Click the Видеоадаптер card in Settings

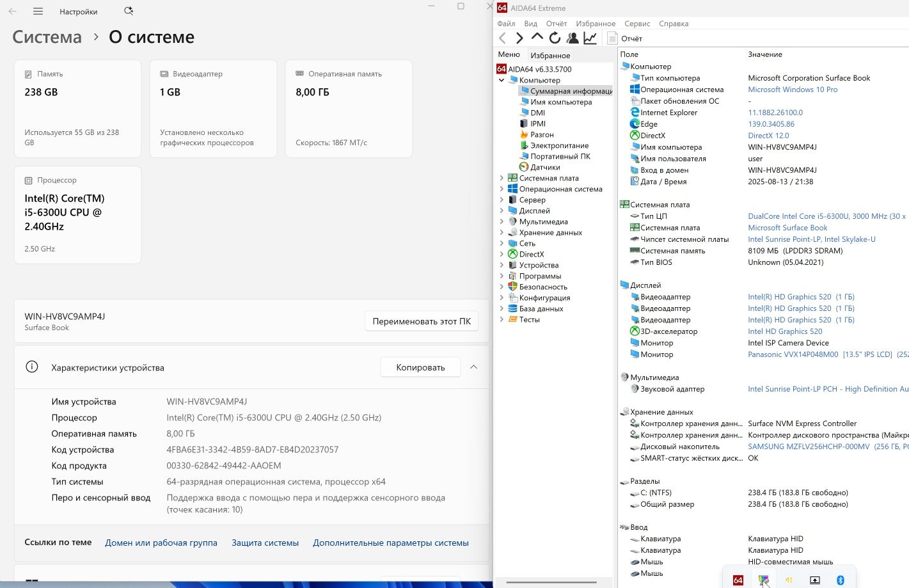click(x=213, y=109)
